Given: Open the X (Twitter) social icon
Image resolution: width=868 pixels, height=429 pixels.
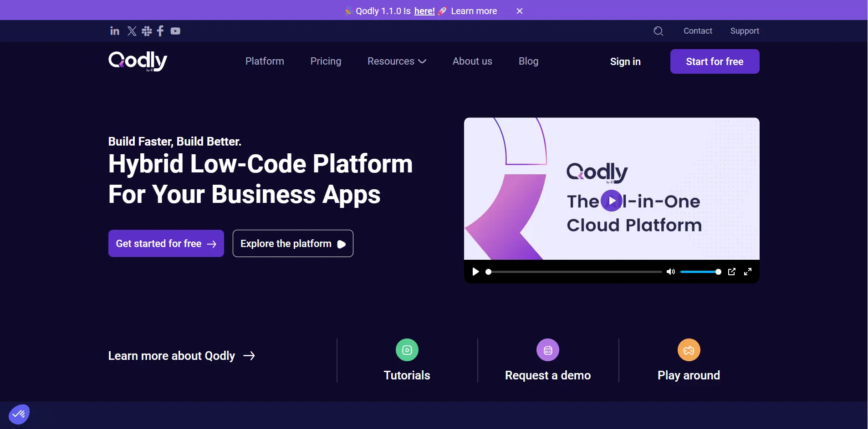Looking at the screenshot, I should click(132, 31).
